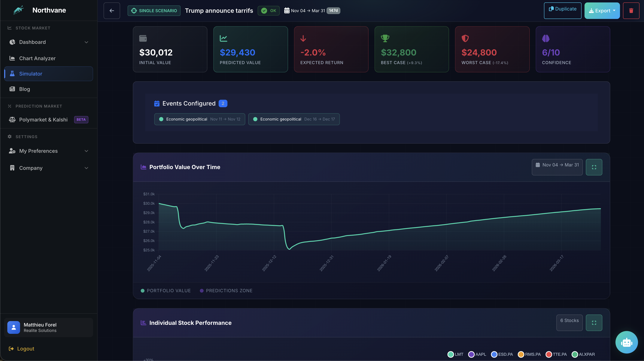
Task: Open the chatbot assistant robot icon
Action: click(x=627, y=342)
